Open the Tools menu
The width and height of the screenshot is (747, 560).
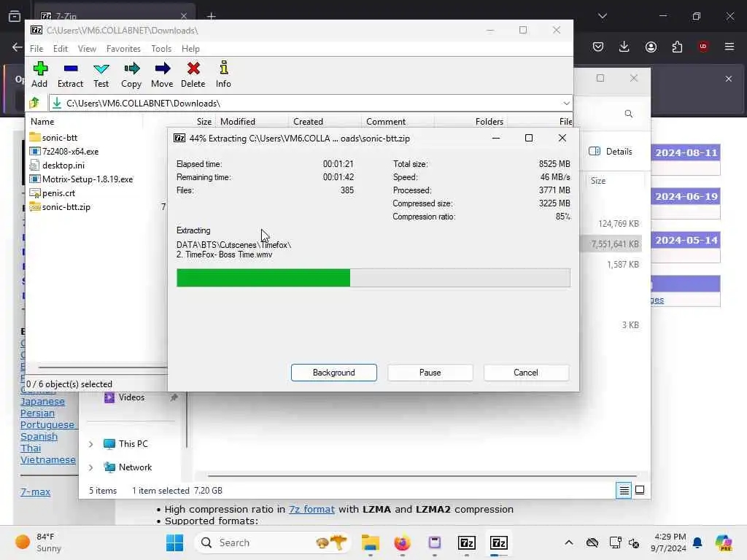click(161, 49)
